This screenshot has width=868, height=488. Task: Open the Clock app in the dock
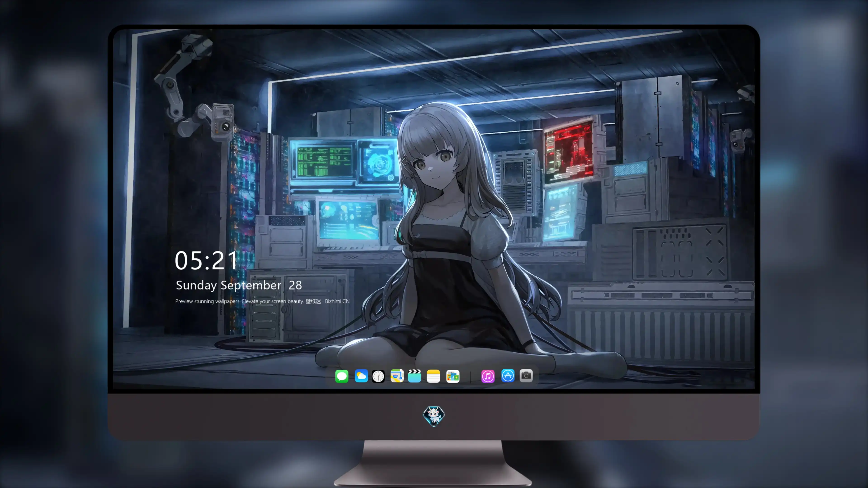[x=378, y=376]
